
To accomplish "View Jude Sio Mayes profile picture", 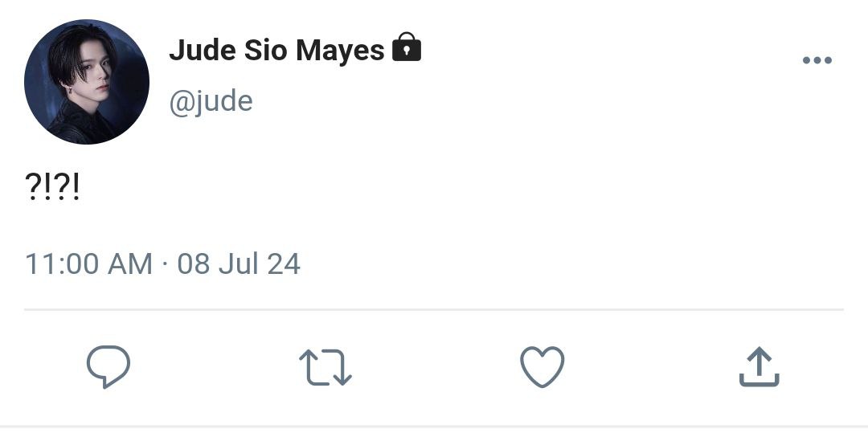I will [x=87, y=82].
